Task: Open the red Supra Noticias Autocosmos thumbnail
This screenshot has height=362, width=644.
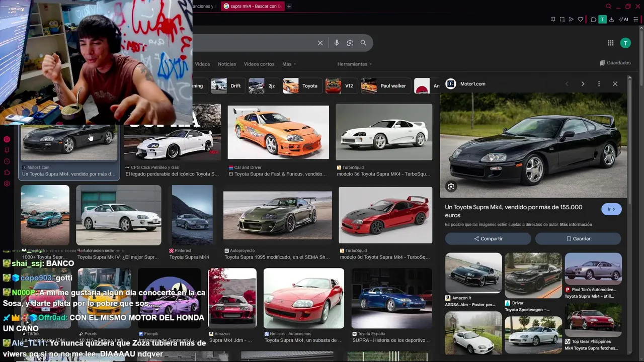Action: click(304, 298)
